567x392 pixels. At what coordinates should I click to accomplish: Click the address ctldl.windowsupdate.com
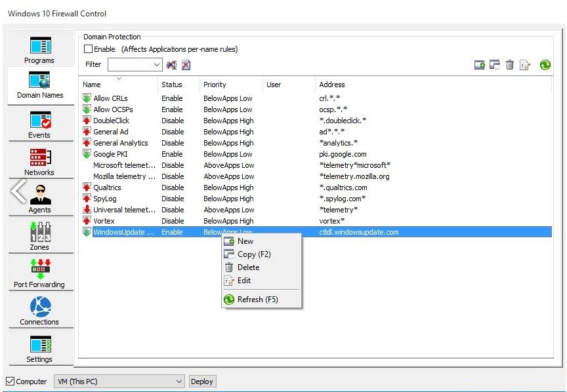pyautogui.click(x=359, y=232)
